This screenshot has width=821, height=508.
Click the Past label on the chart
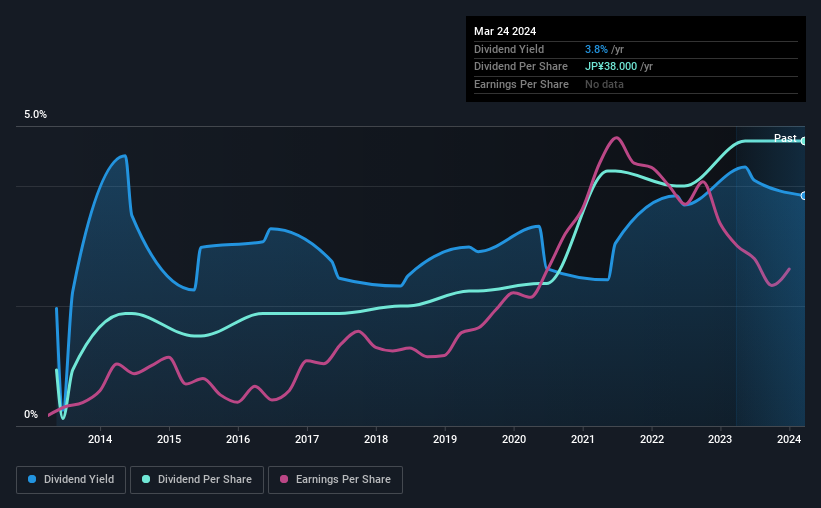click(x=785, y=138)
